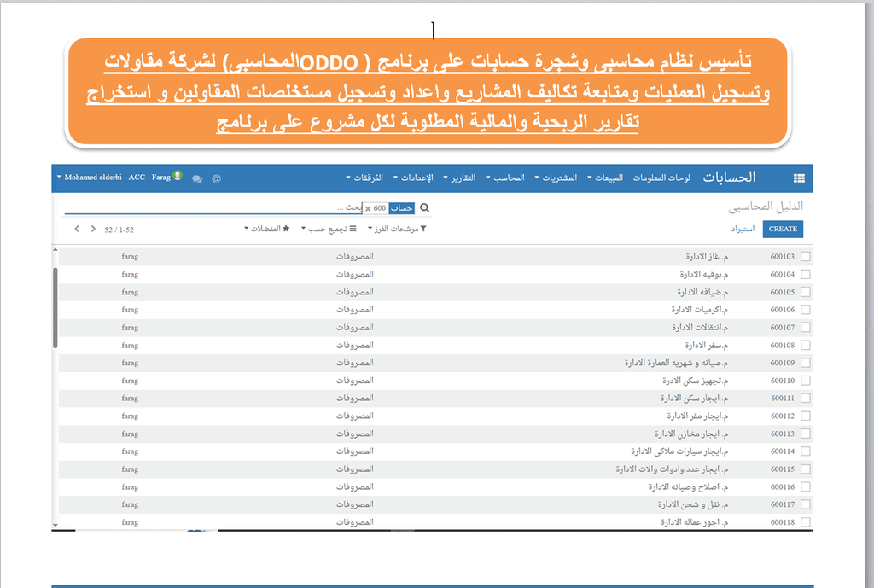The image size is (874, 588).
Task: Click the search magnifier icon
Action: click(425, 208)
